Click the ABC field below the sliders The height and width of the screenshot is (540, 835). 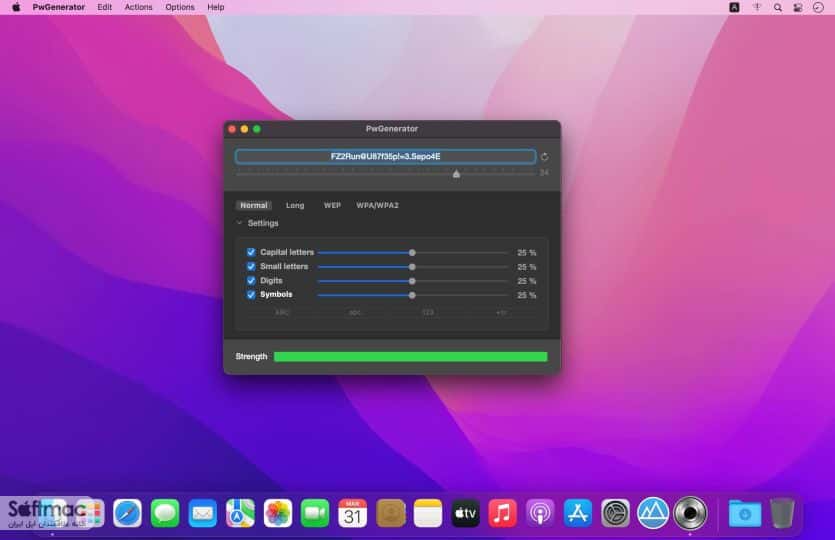(282, 313)
